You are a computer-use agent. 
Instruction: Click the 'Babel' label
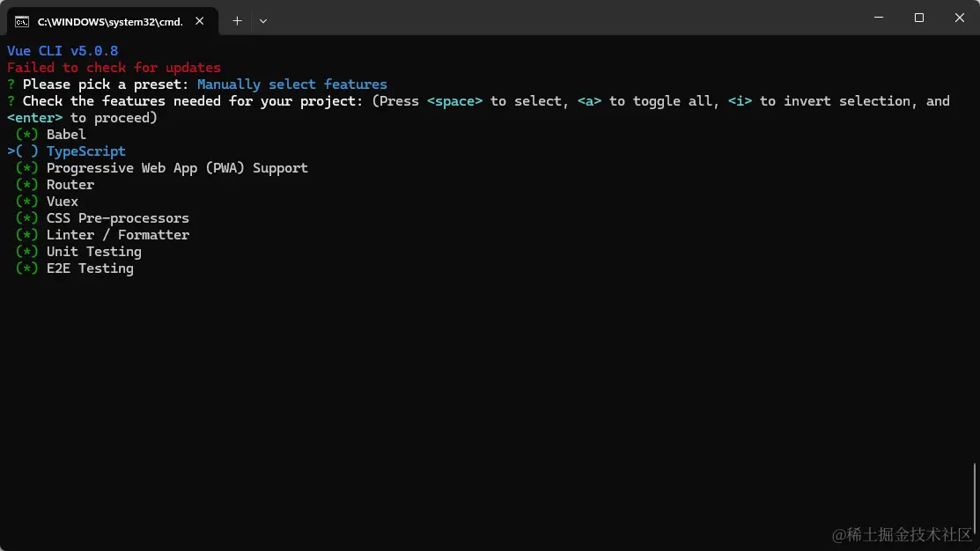[66, 135]
